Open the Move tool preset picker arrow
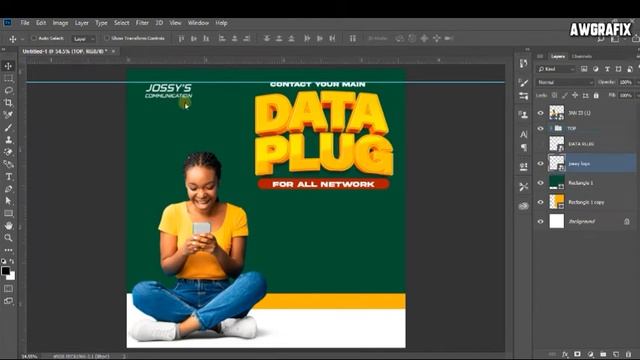Viewport: 640px width, 360px height. coord(22,39)
